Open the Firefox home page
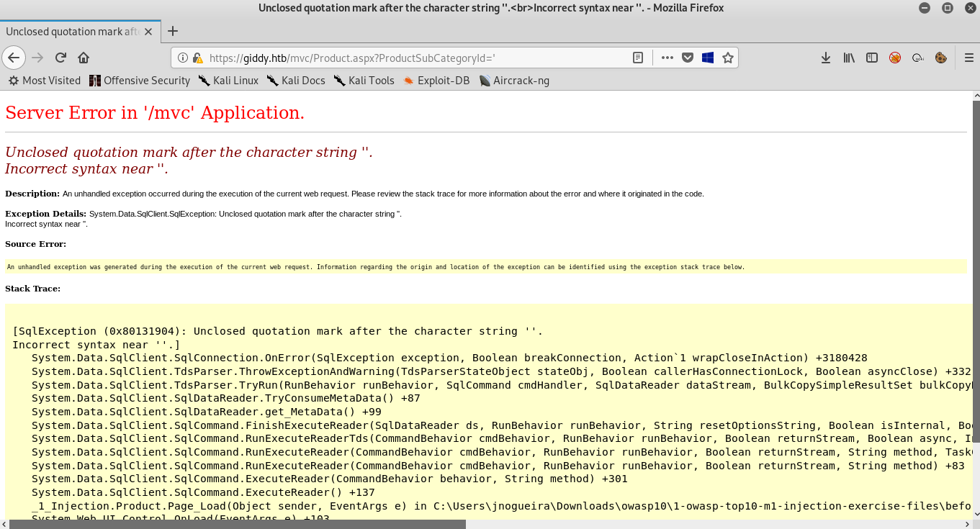980x529 pixels. click(x=84, y=58)
